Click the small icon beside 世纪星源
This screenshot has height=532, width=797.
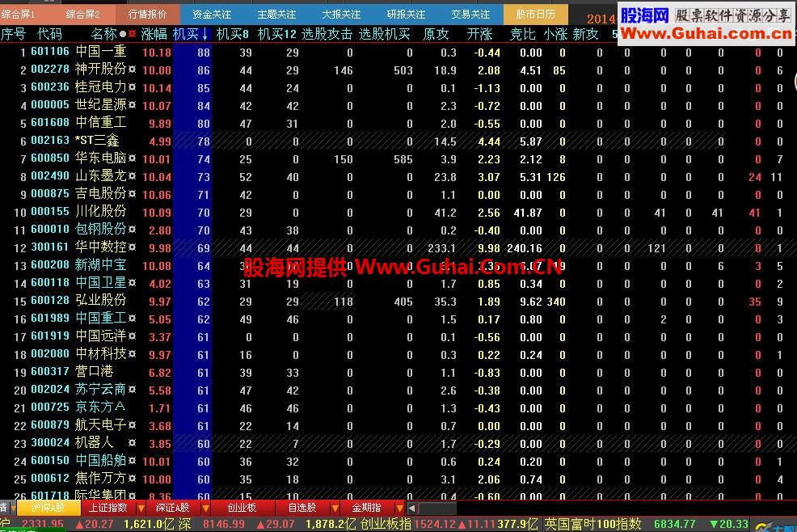133,104
